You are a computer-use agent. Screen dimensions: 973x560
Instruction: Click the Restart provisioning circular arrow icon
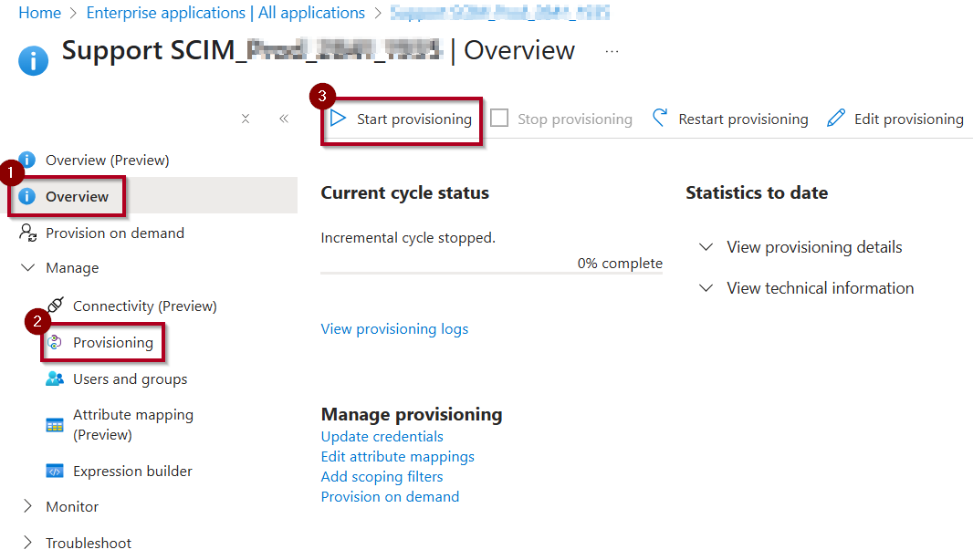coord(660,118)
